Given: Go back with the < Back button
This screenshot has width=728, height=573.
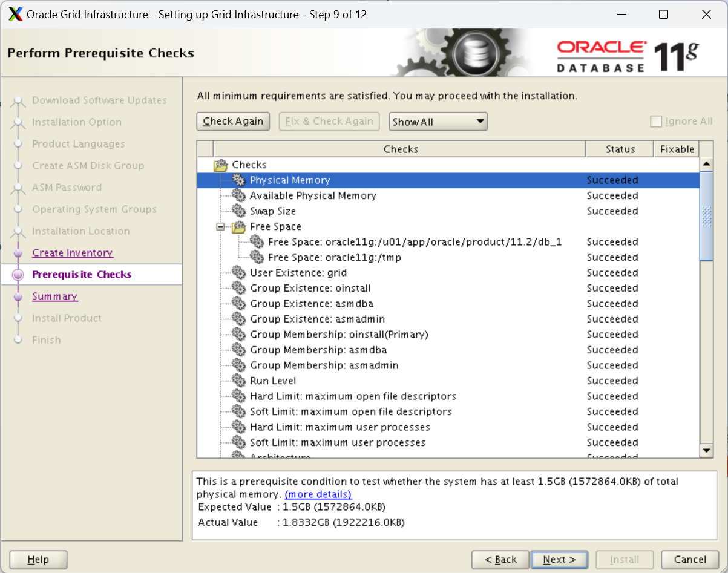Looking at the screenshot, I should 500,560.
